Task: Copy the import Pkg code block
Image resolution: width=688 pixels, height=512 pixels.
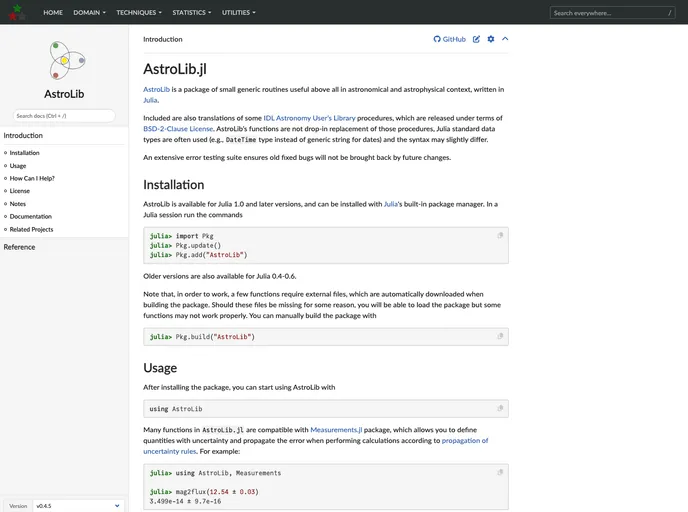Action: click(500, 236)
